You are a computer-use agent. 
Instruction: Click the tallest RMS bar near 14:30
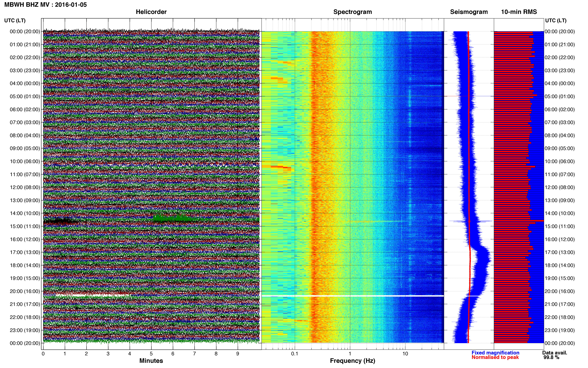[x=519, y=221]
